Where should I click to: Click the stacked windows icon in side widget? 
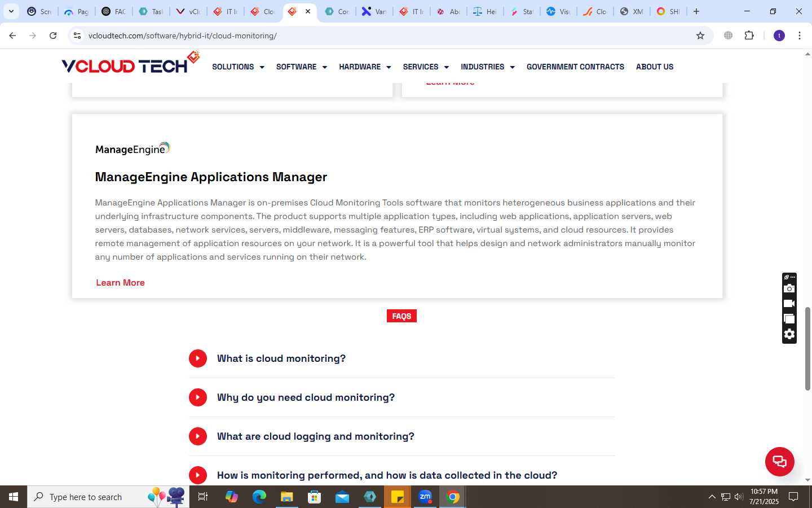tap(789, 319)
